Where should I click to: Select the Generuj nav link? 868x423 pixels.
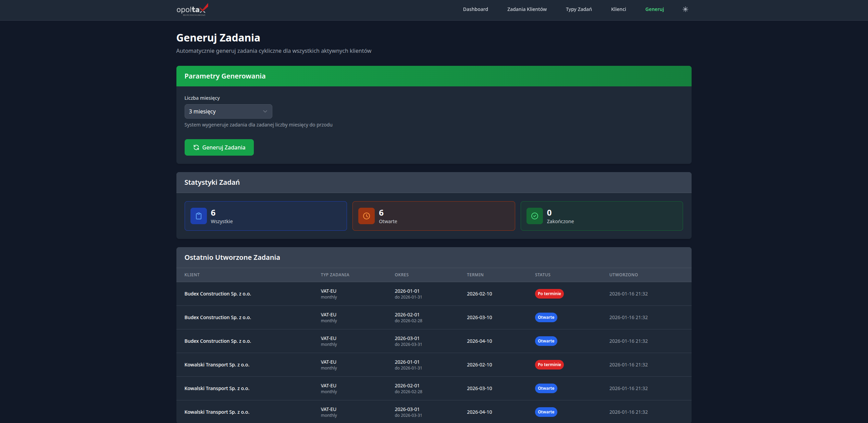coord(654,9)
